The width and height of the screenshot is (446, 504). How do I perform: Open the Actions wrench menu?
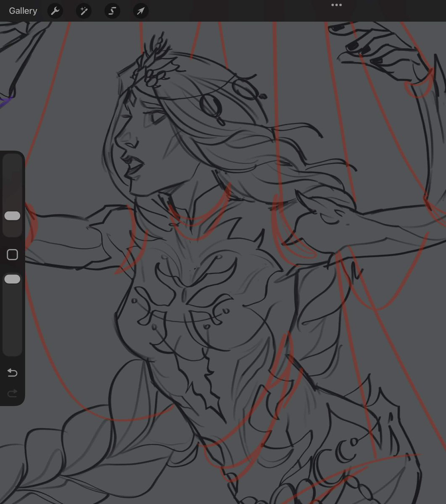[x=55, y=11]
